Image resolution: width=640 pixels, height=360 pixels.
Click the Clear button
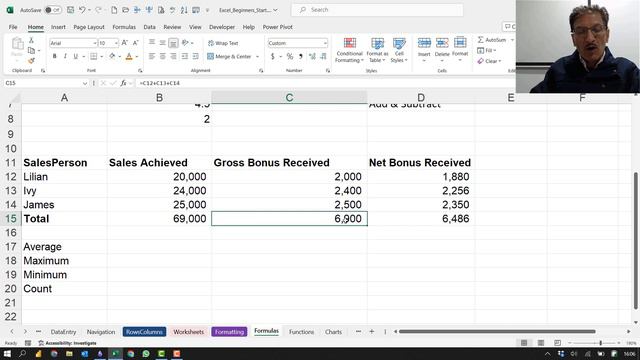point(489,61)
